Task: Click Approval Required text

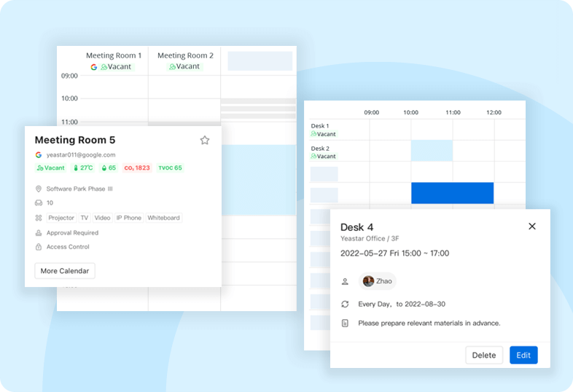Action: coord(72,232)
